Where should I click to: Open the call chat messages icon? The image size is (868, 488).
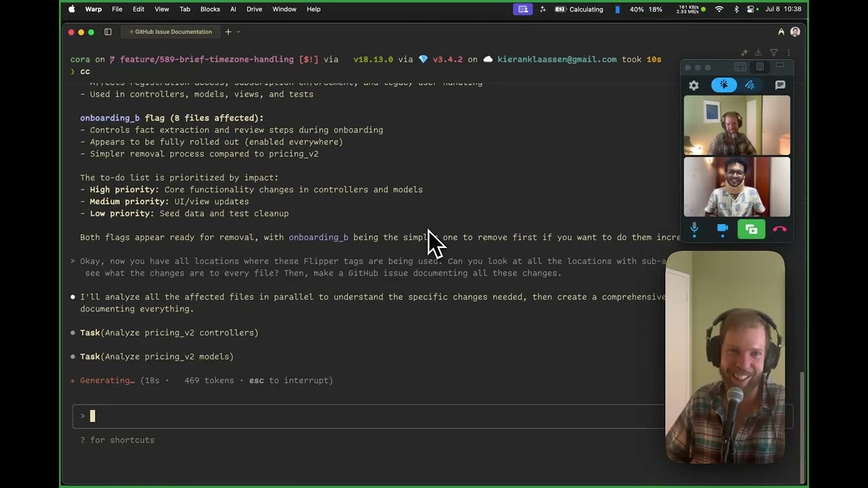point(780,85)
